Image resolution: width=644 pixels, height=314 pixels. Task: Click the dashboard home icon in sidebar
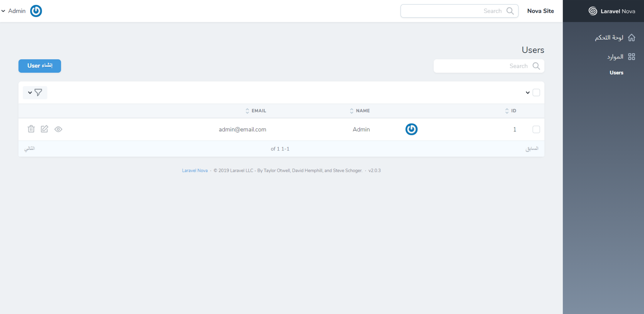tap(631, 38)
